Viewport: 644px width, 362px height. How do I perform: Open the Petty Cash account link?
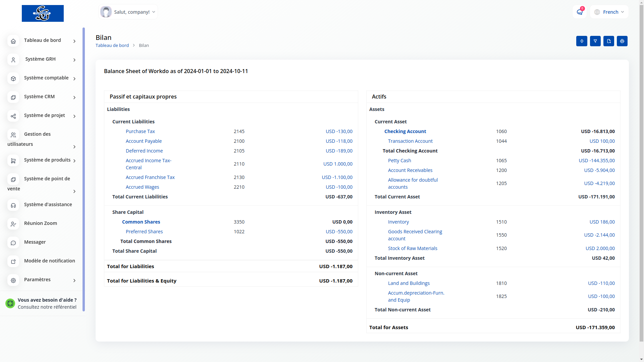(399, 161)
